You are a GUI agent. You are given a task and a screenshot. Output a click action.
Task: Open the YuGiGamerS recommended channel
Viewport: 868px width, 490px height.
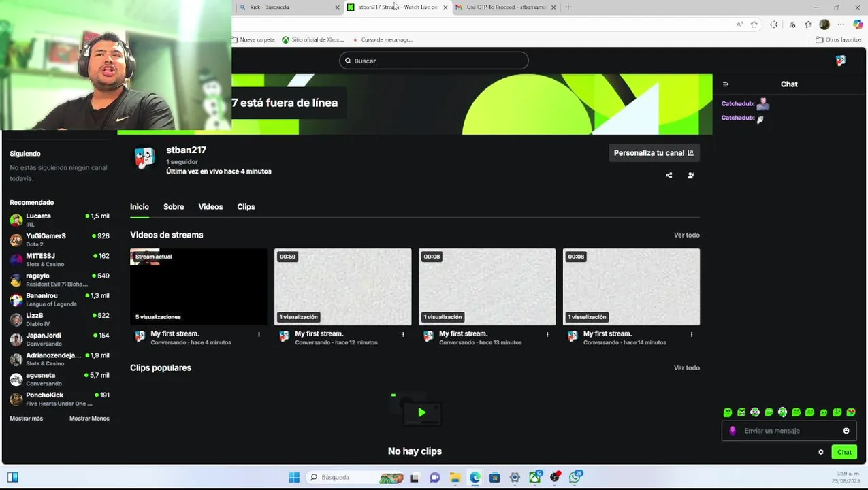tap(59, 240)
